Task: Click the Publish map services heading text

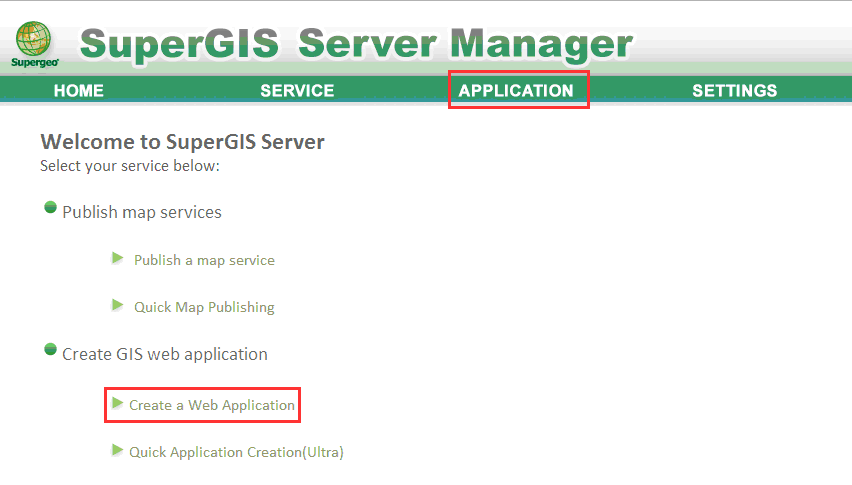Action: 142,212
